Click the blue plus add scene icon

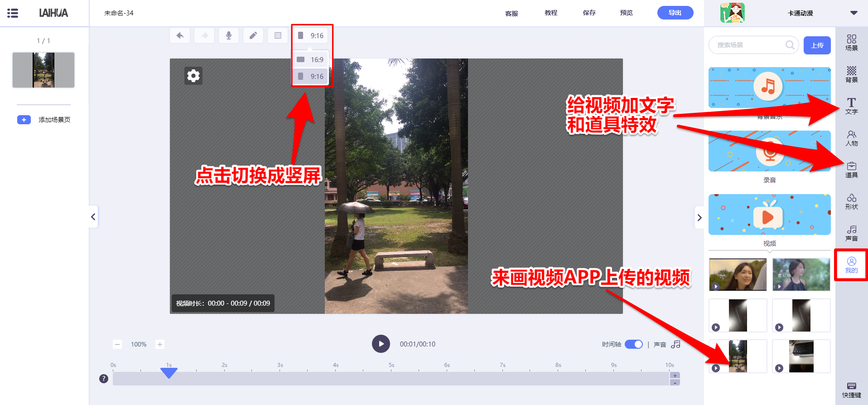click(x=24, y=120)
